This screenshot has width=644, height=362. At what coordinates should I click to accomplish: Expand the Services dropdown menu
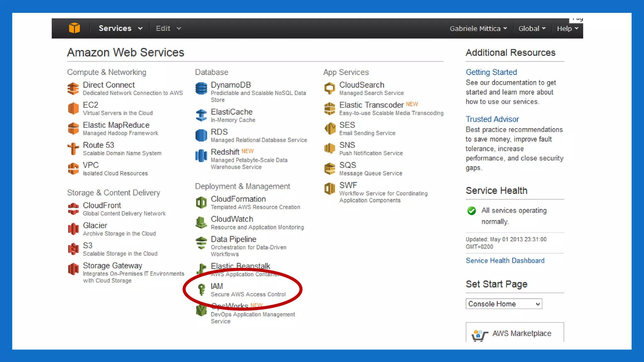coord(121,28)
